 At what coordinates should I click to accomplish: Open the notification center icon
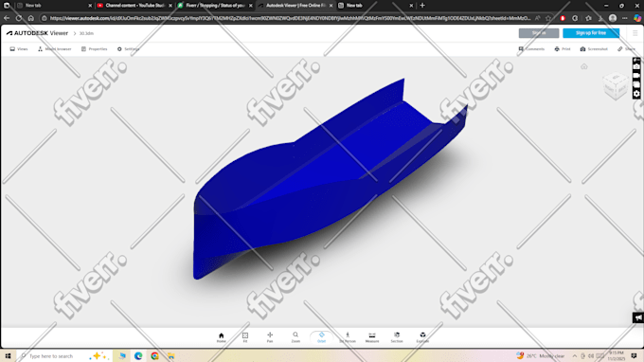(635, 355)
